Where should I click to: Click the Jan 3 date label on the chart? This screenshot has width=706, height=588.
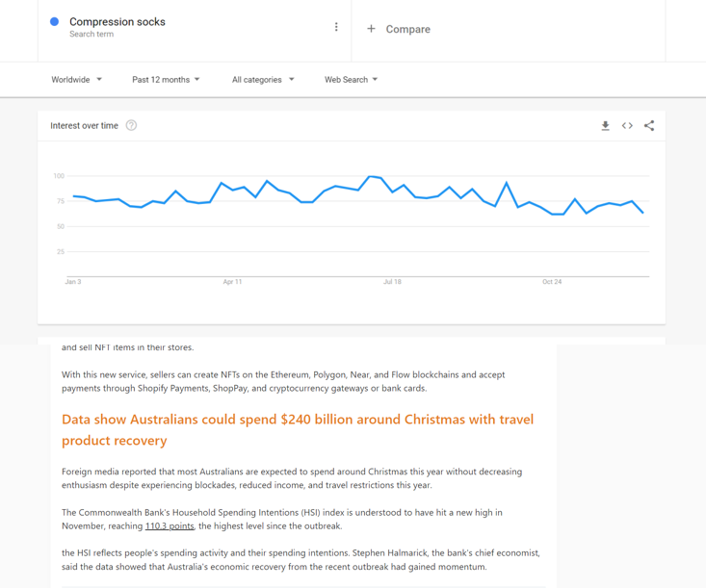(x=73, y=282)
